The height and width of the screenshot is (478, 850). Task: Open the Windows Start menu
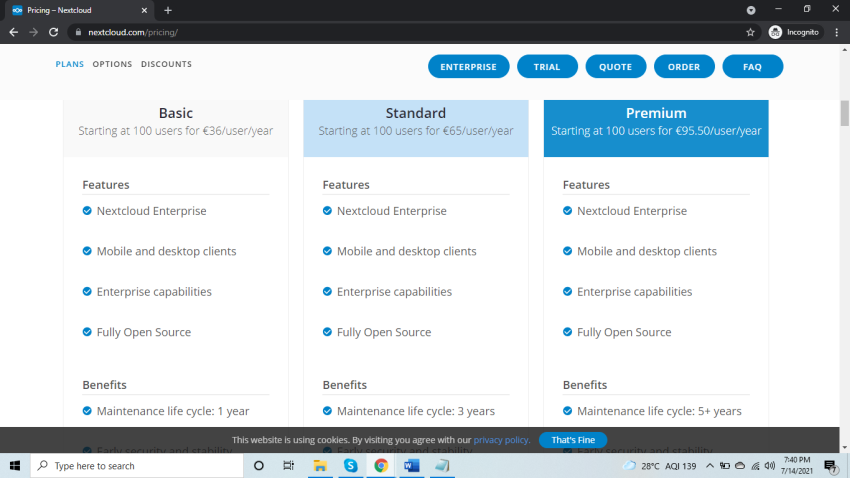pos(15,466)
